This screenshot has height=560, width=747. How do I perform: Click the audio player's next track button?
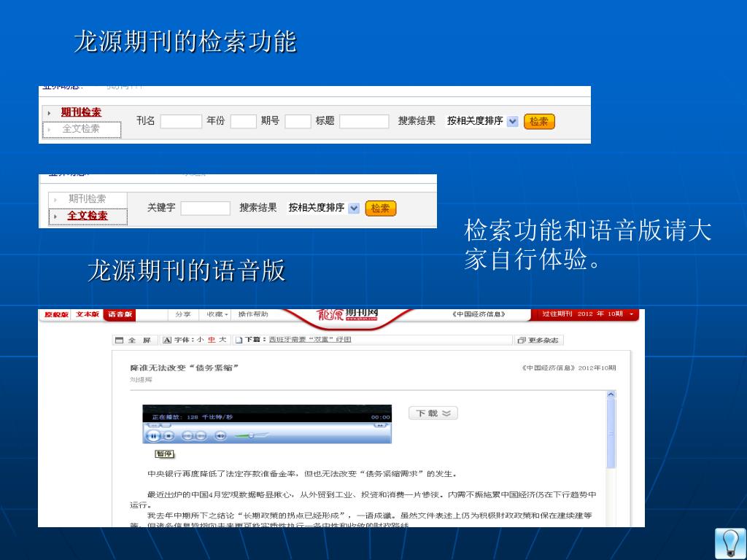coord(201,436)
